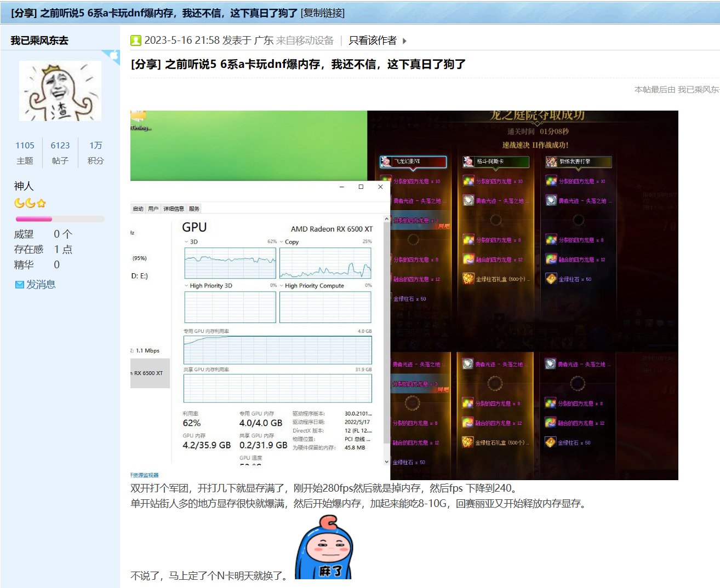Click the 神人 rank title

[x=24, y=186]
